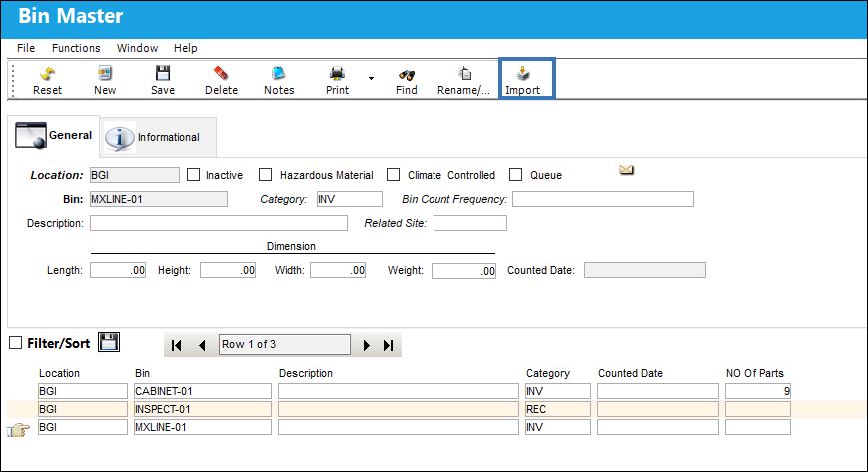Click the Row 1 of 3 box
This screenshot has height=472, width=868.
click(x=285, y=344)
